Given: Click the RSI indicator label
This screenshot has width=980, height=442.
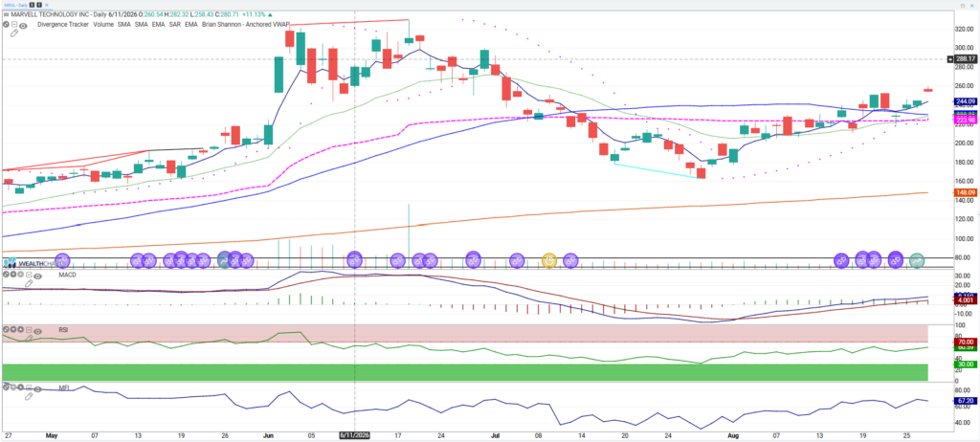Looking at the screenshot, I should (x=63, y=329).
